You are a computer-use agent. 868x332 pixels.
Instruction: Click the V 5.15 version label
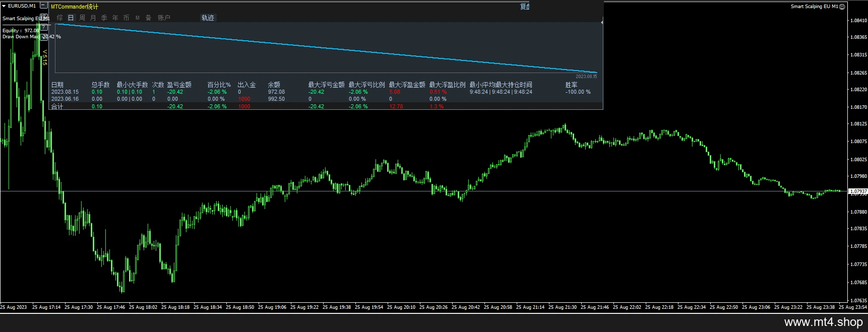(x=44, y=57)
